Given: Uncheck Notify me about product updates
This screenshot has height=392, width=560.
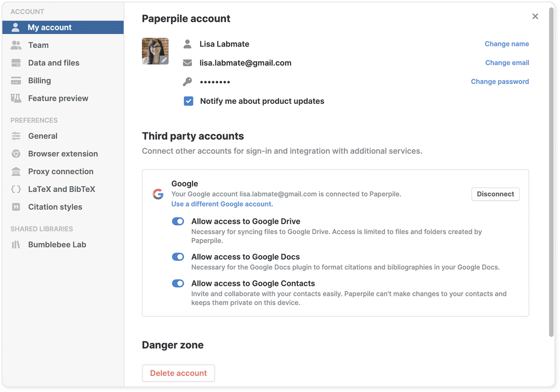Looking at the screenshot, I should [x=189, y=101].
